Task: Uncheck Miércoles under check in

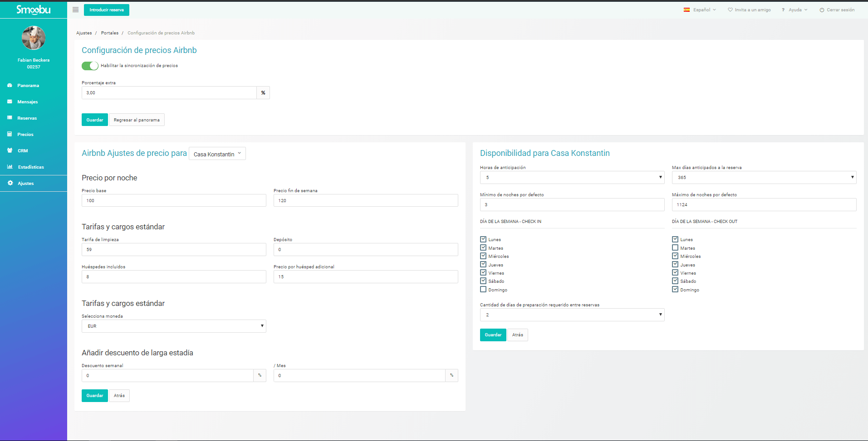Action: pos(483,256)
